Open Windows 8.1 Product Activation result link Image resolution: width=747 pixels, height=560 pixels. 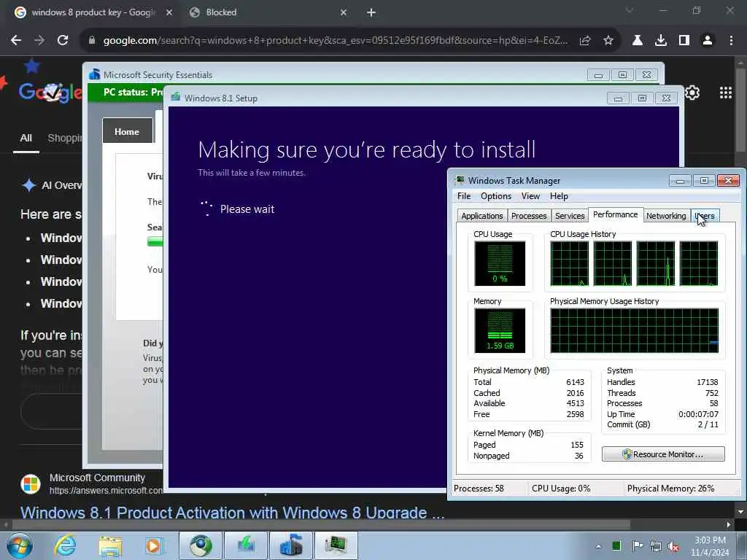pos(232,513)
